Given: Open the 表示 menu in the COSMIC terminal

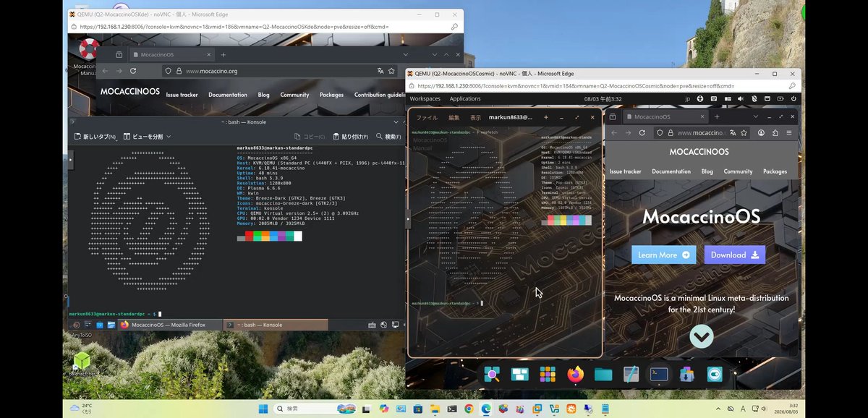Looking at the screenshot, I should coord(475,117).
